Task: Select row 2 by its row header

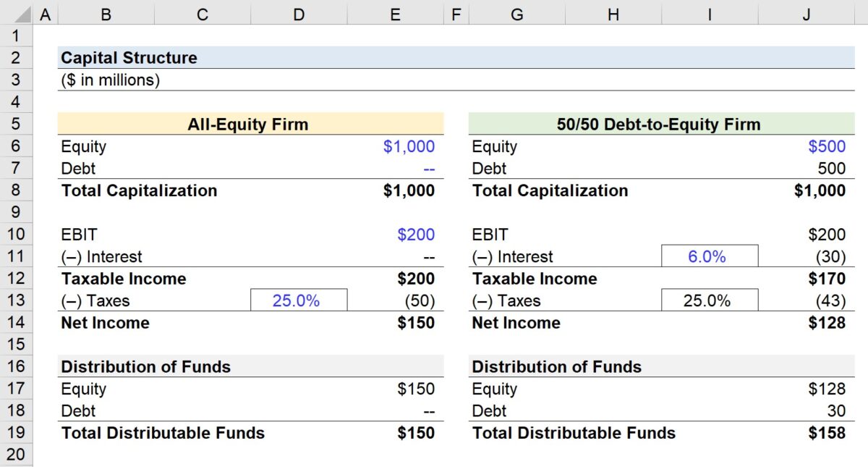Action: coord(17,57)
